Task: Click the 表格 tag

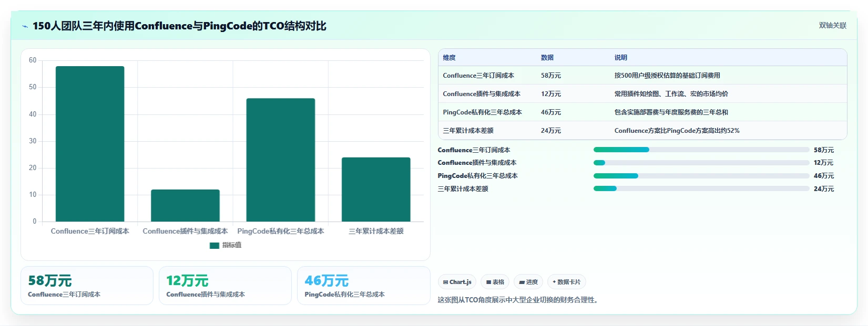Action: pyautogui.click(x=495, y=282)
